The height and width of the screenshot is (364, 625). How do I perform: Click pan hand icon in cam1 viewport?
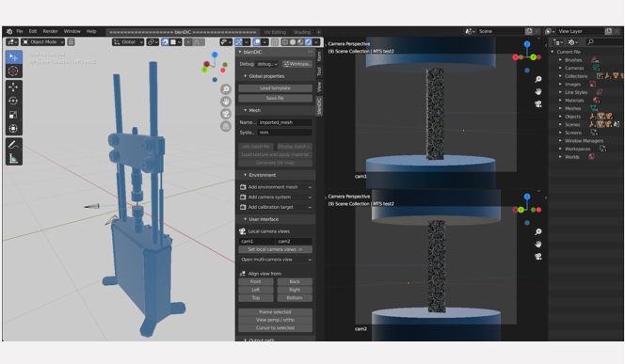tap(538, 91)
